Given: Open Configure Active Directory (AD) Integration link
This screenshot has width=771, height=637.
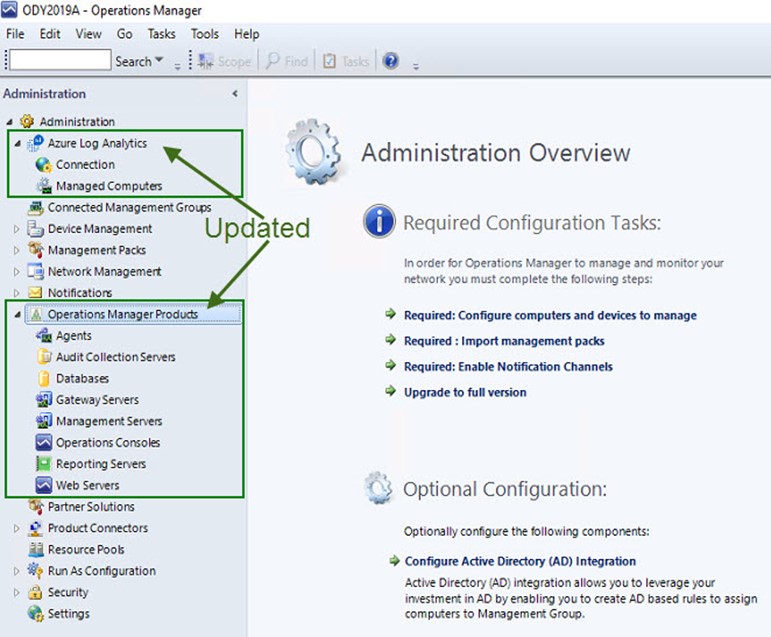Looking at the screenshot, I should pyautogui.click(x=520, y=561).
